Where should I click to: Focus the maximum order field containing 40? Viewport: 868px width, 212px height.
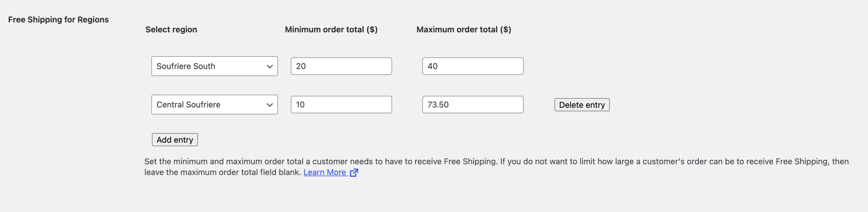pos(473,66)
